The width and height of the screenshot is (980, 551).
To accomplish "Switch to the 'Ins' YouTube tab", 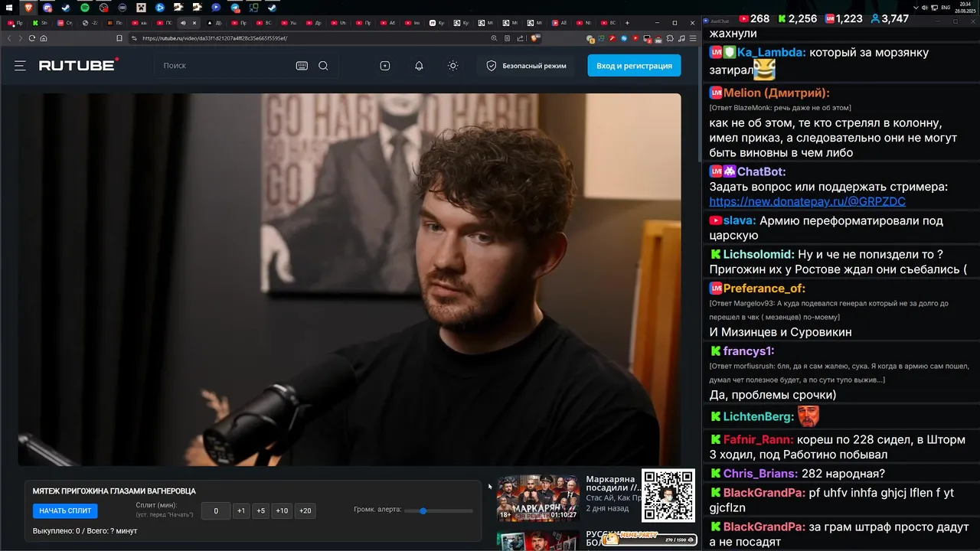I will [x=413, y=23].
